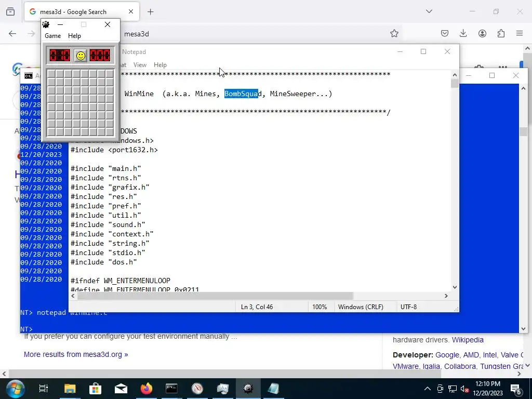Click the Firefox forward arrow

tap(31, 33)
